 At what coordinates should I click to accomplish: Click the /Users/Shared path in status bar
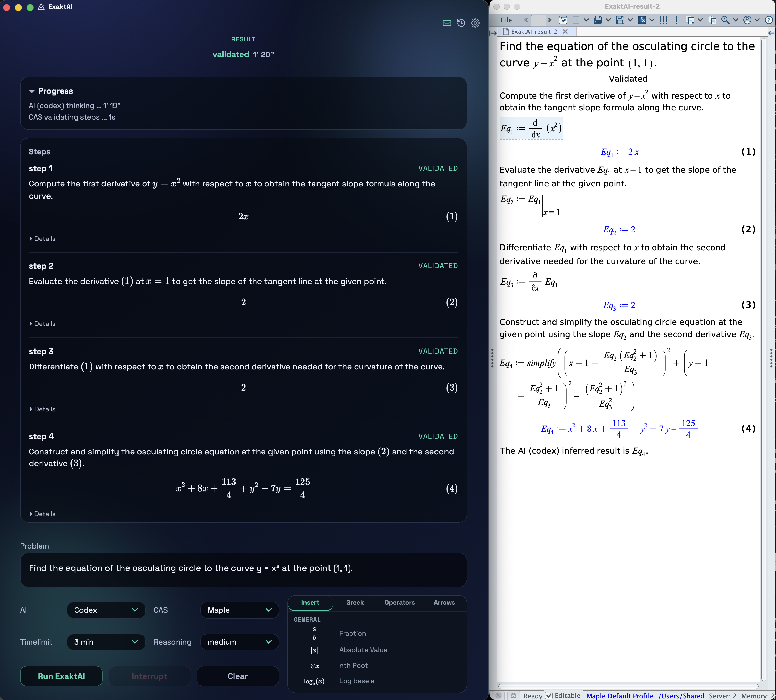pyautogui.click(x=681, y=696)
